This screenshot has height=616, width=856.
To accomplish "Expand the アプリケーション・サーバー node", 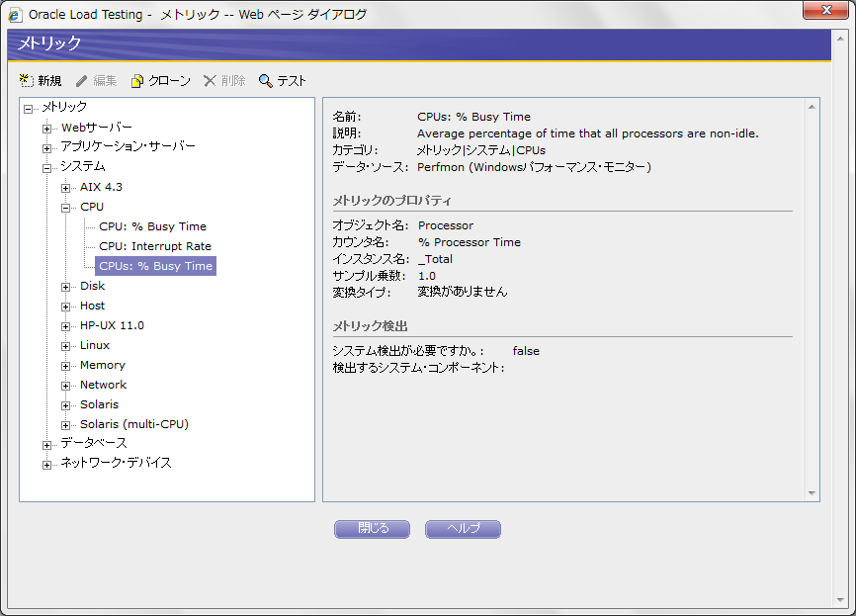I will pyautogui.click(x=47, y=146).
